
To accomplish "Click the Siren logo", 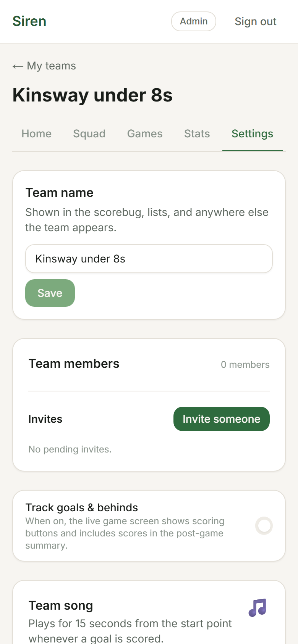I will point(29,21).
